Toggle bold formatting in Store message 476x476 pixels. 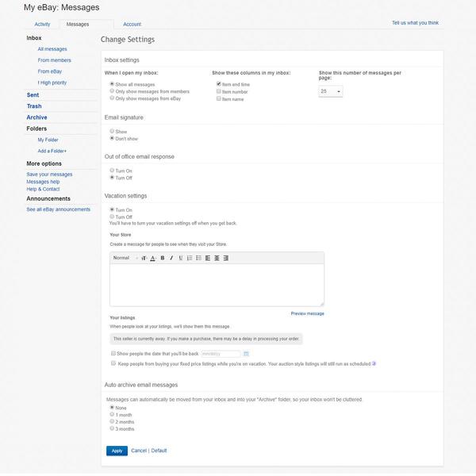[x=163, y=258]
